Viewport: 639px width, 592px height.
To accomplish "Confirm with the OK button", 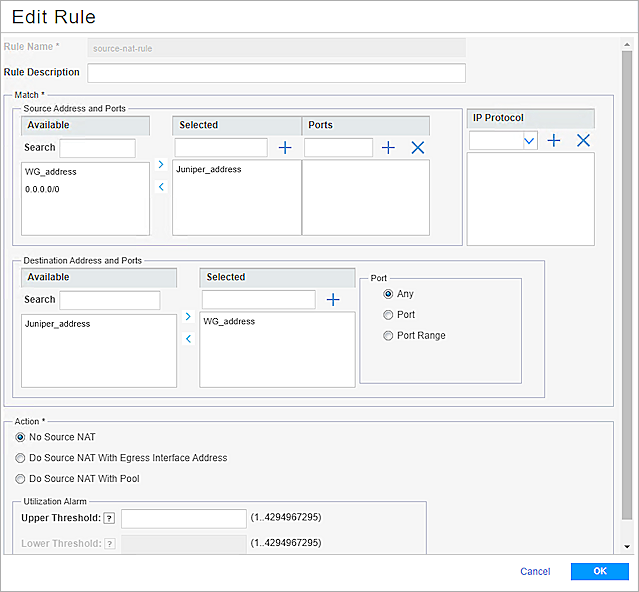I will point(599,571).
